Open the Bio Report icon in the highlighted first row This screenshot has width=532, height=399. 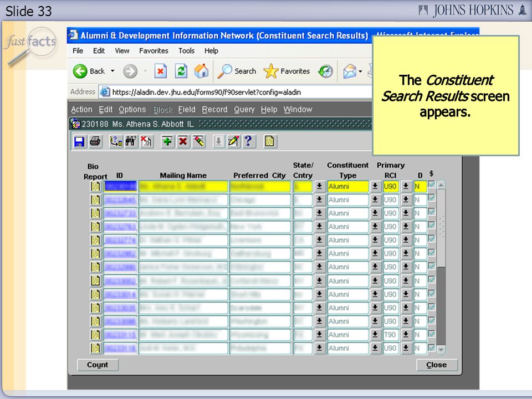(96, 186)
